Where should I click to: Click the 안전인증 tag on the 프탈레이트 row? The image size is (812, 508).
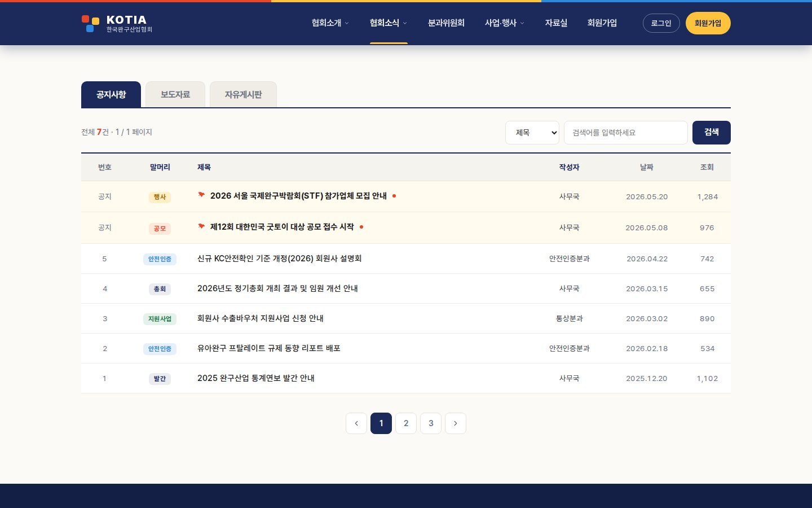point(160,349)
